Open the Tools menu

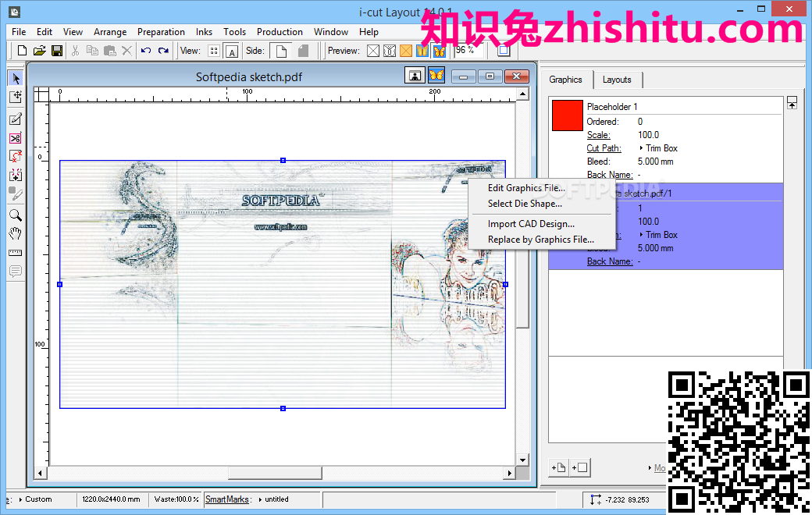[234, 31]
